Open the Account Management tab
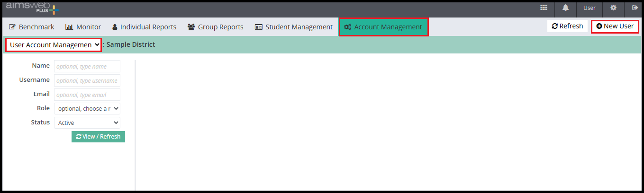Viewport: 644px width, 193px height. pyautogui.click(x=383, y=27)
